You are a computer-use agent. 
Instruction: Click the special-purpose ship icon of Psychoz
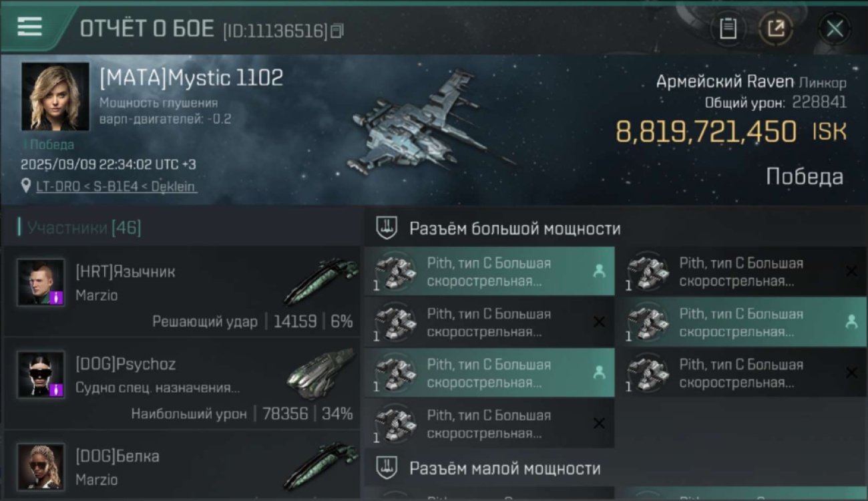click(322, 373)
